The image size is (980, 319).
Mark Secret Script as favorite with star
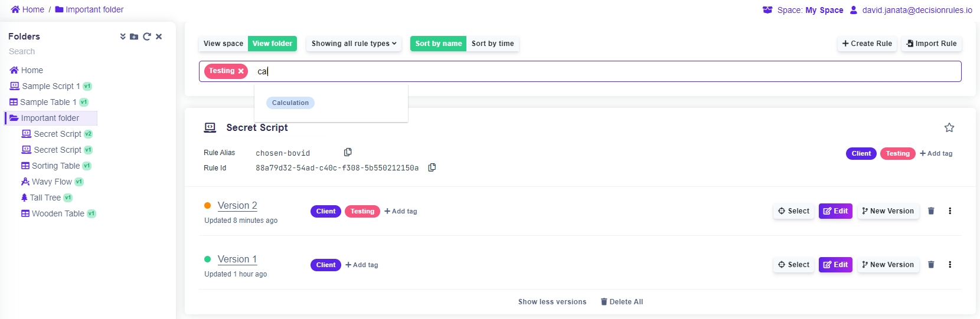949,127
